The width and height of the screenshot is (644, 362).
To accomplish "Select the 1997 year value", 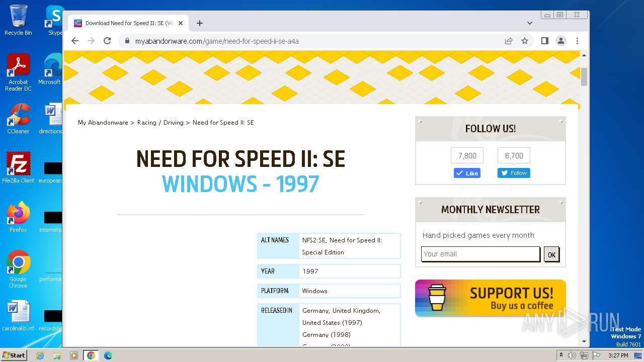I will click(x=310, y=271).
